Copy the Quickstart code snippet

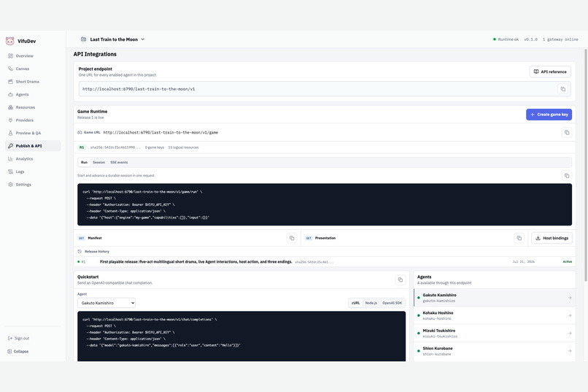[400, 280]
